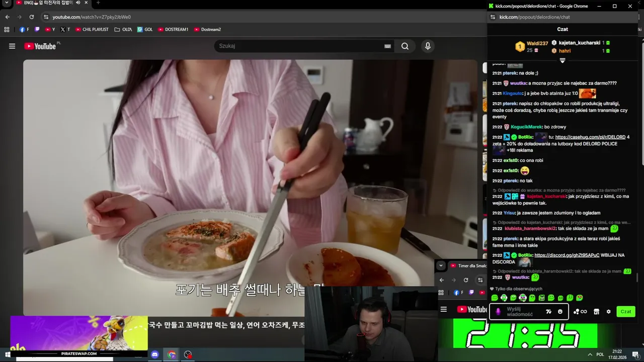The width and height of the screenshot is (644, 362).
Task: Open the Facebook F bookmark
Action: 24,30
